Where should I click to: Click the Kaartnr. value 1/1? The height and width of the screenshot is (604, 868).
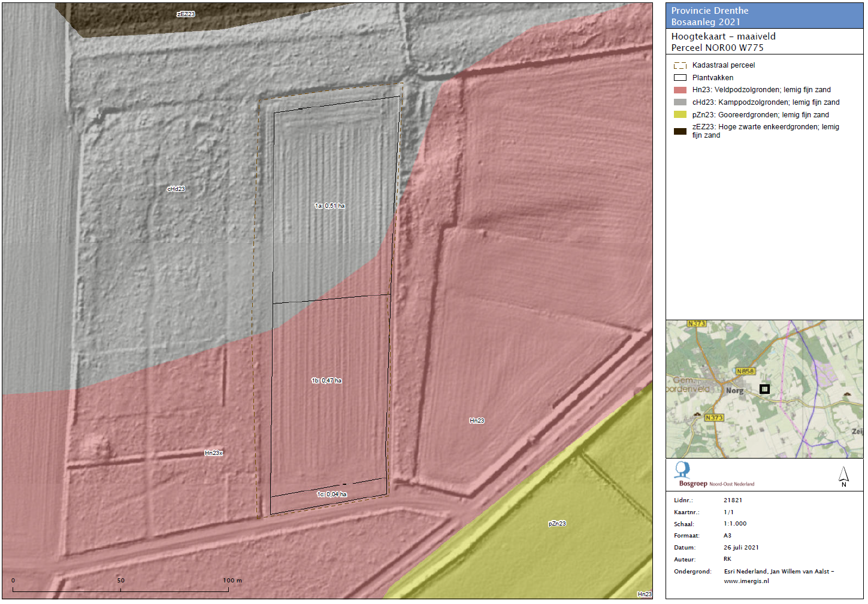pos(728,512)
